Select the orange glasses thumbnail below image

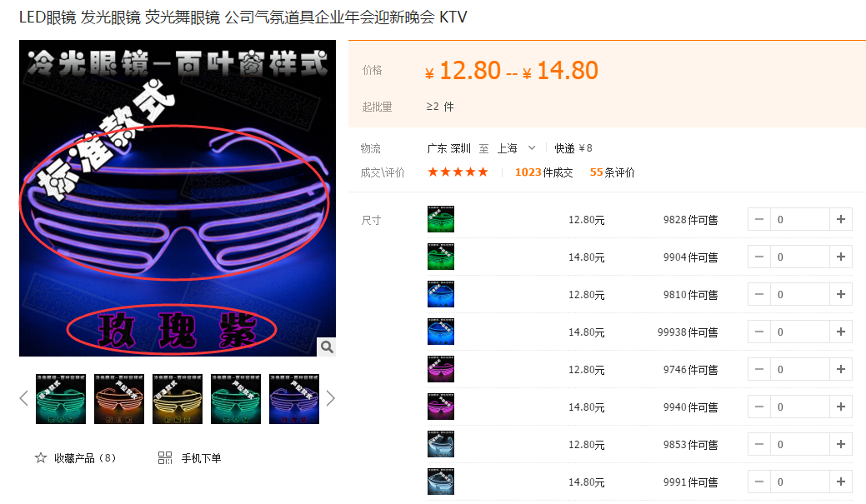(x=118, y=398)
